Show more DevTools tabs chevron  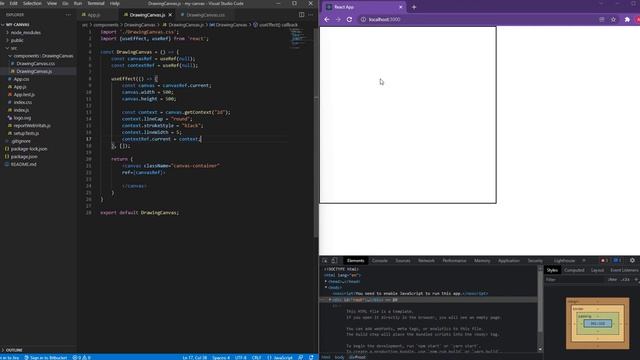point(584,260)
